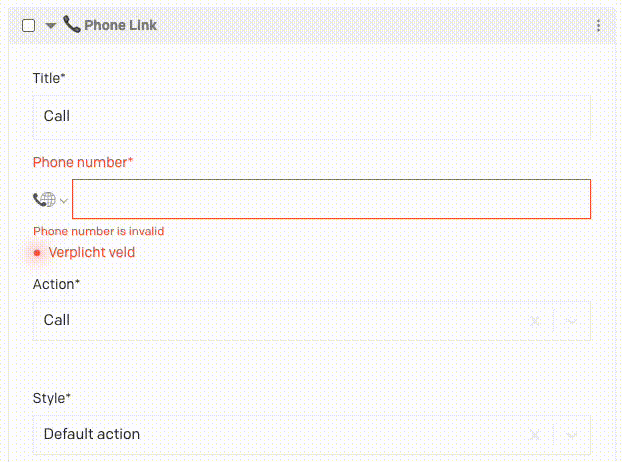Clear the Action selection with X
Viewport: 622px width, 462px height.
point(535,321)
